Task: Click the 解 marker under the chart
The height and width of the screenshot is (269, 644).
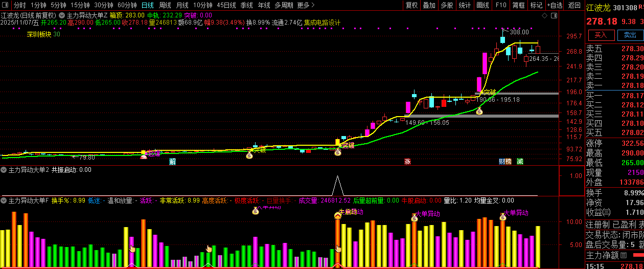Action: tap(173, 162)
